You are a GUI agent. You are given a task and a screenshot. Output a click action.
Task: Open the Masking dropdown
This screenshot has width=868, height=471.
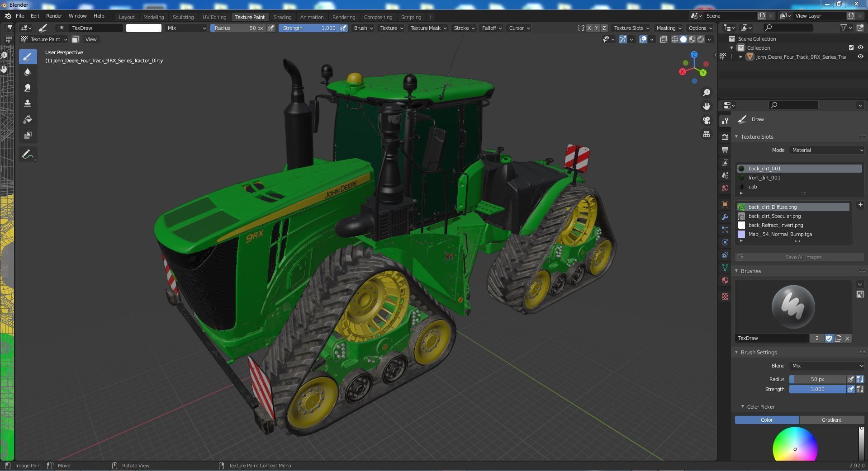click(668, 28)
